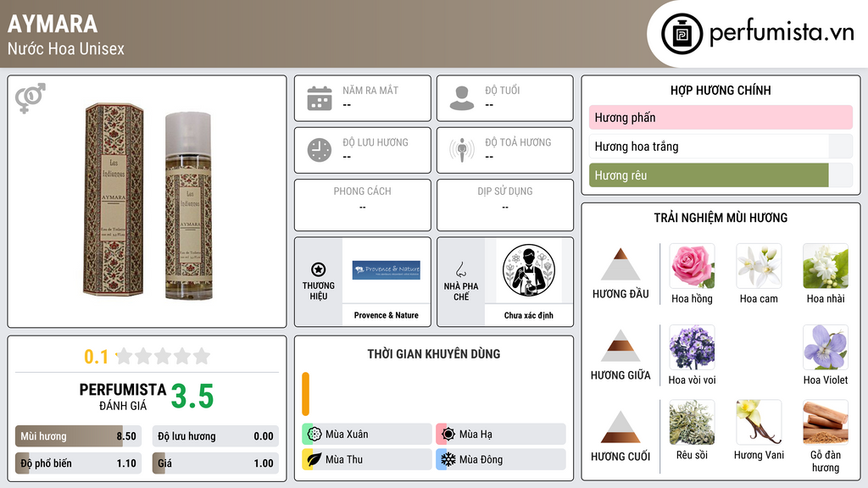The image size is (868, 488).
Task: Click the Nước Hoa Unisex subtitle
Action: (x=66, y=48)
